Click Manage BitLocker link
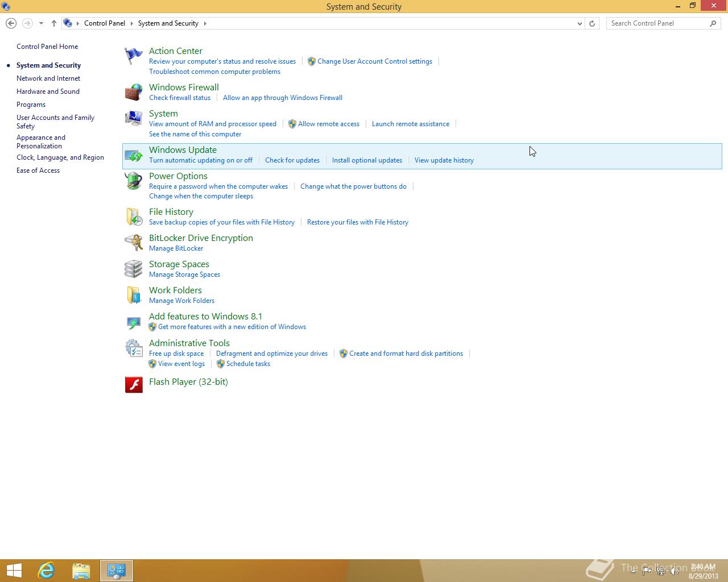728x582 pixels. (x=176, y=248)
